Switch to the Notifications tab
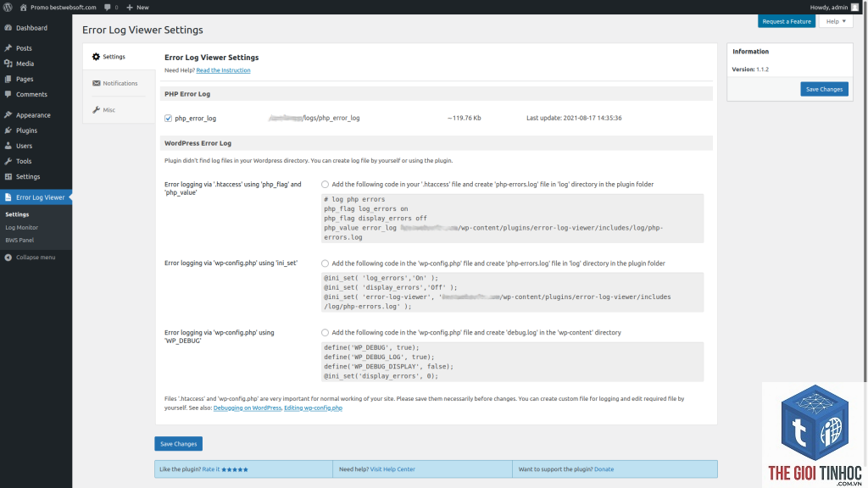 (119, 83)
